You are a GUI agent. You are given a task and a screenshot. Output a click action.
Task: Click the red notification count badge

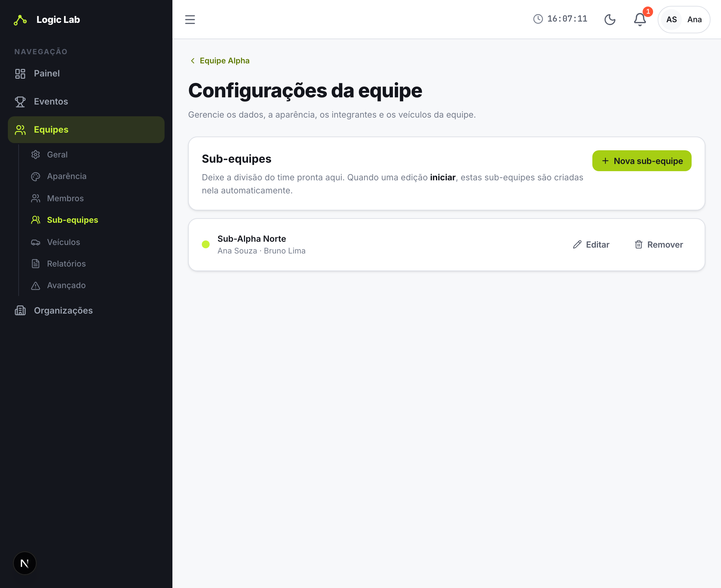tap(648, 12)
